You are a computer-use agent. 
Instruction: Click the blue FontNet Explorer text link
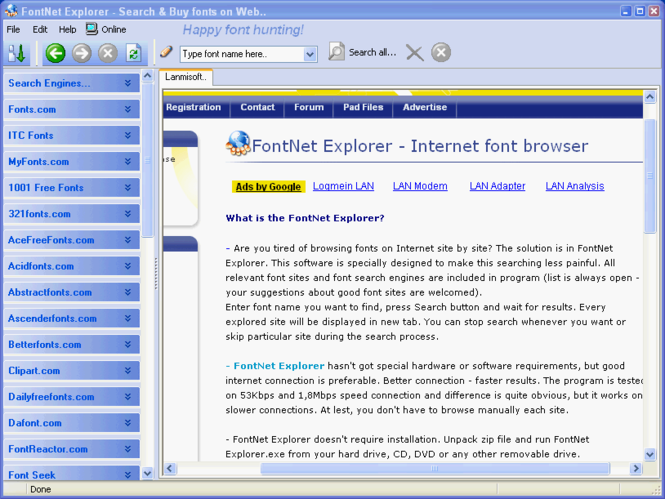pos(279,366)
